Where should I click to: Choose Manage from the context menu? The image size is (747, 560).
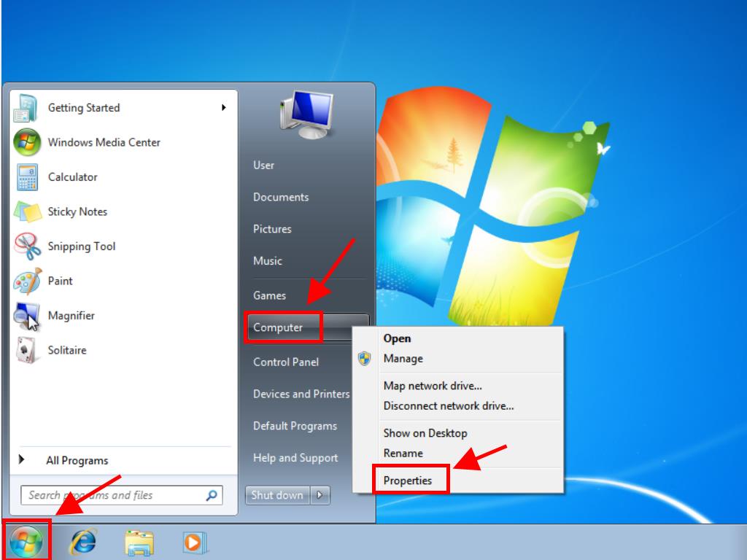[403, 359]
